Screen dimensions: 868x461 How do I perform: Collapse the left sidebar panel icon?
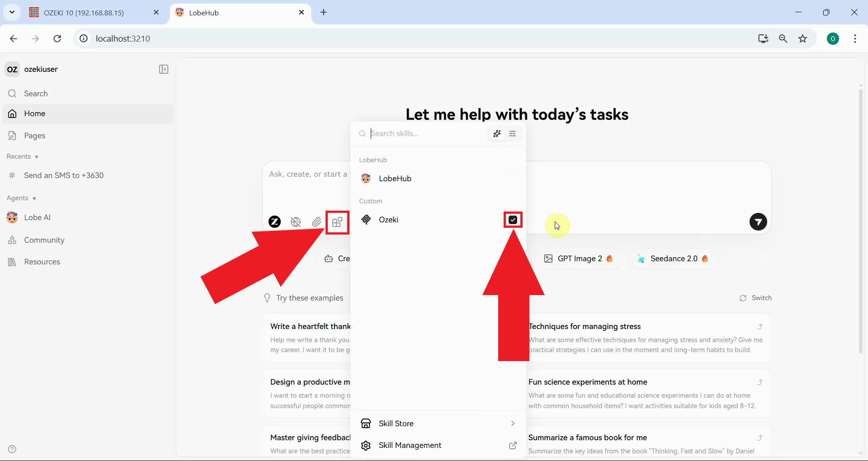point(164,69)
